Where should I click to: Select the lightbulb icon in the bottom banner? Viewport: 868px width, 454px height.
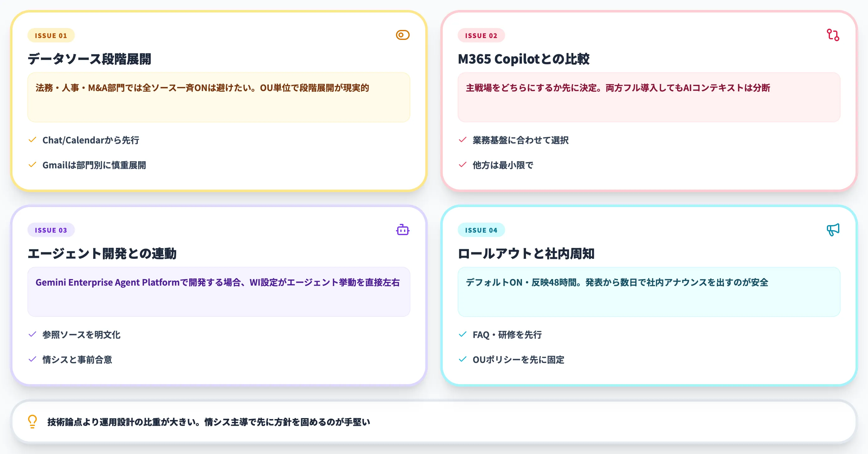(32, 421)
